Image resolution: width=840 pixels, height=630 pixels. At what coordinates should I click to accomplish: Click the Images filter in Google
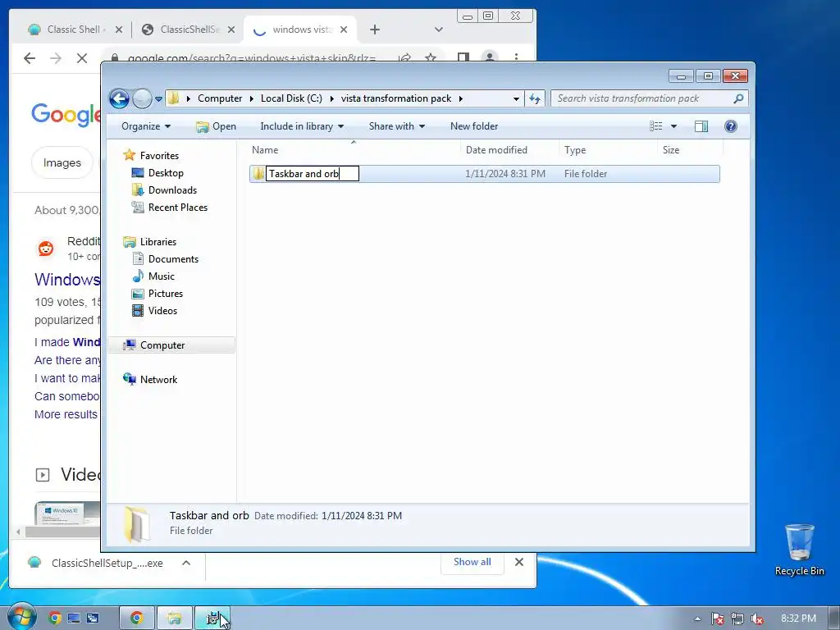tap(62, 162)
